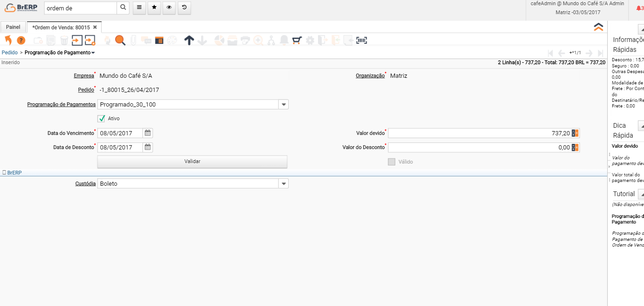Collapse the Dica Rápida panel
The width and height of the screenshot is (644, 306).
641,126
